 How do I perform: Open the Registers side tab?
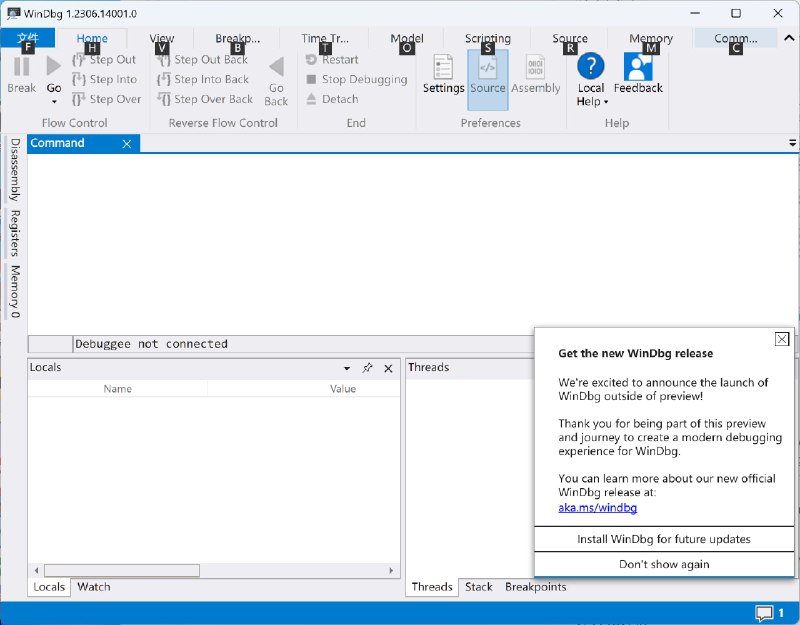(15, 233)
